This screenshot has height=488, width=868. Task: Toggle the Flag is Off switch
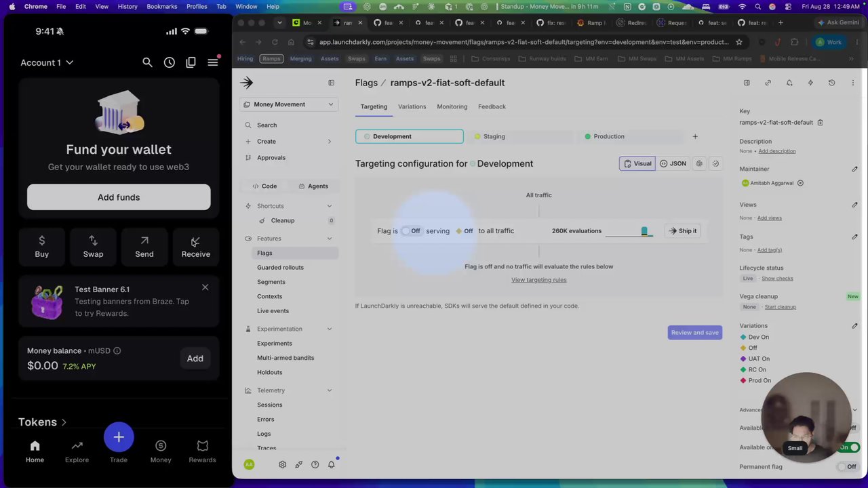pyautogui.click(x=411, y=231)
